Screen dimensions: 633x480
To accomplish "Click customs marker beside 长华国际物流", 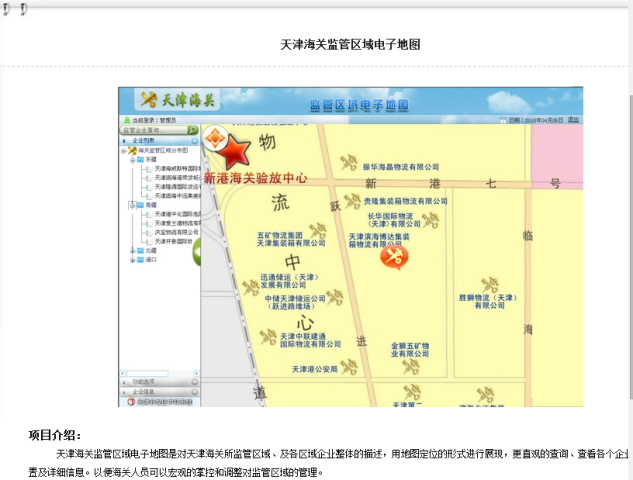I will coord(430,220).
